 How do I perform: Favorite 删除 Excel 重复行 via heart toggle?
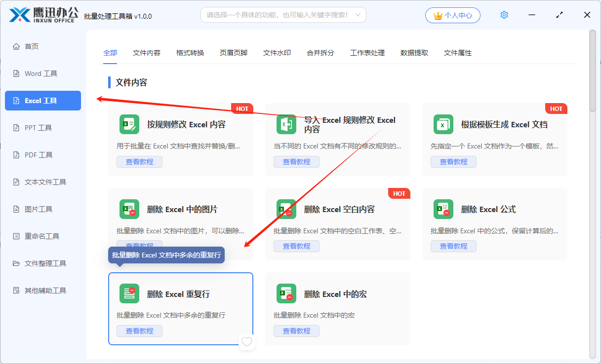pos(246,341)
